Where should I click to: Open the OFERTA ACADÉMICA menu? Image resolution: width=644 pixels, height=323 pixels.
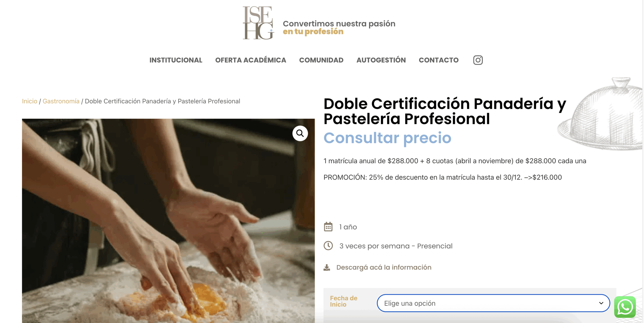(251, 60)
